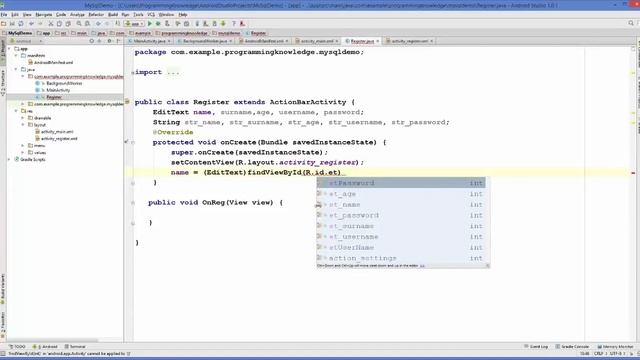Choose et_surname in autocomplete list

click(x=401, y=226)
